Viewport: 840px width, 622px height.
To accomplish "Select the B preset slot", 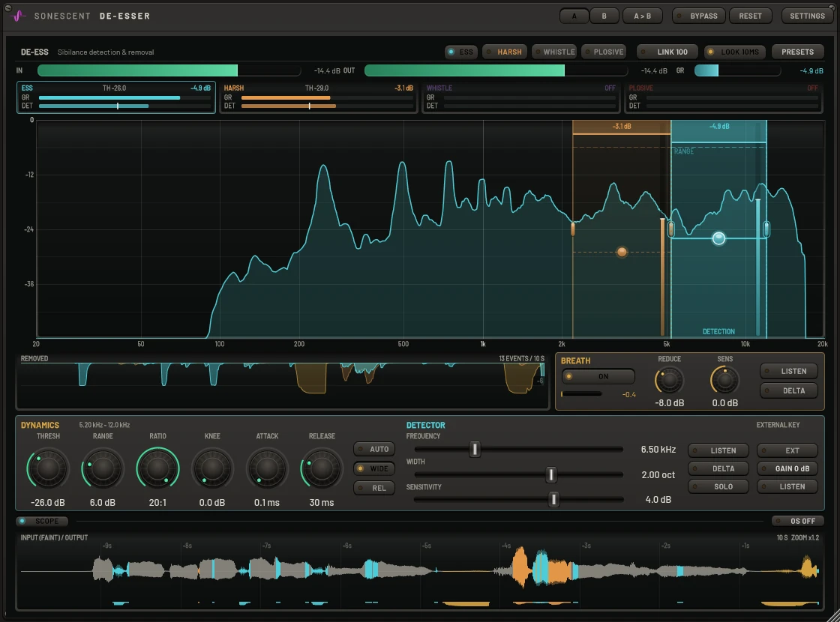I will 604,16.
